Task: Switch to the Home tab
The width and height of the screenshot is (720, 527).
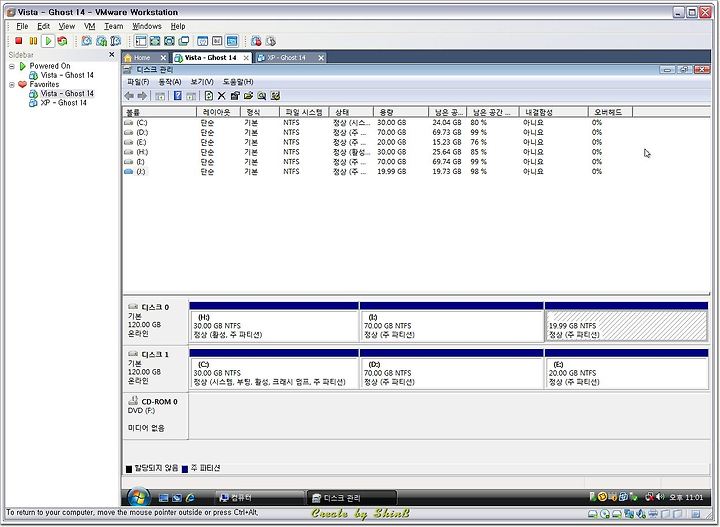Action: point(142,58)
